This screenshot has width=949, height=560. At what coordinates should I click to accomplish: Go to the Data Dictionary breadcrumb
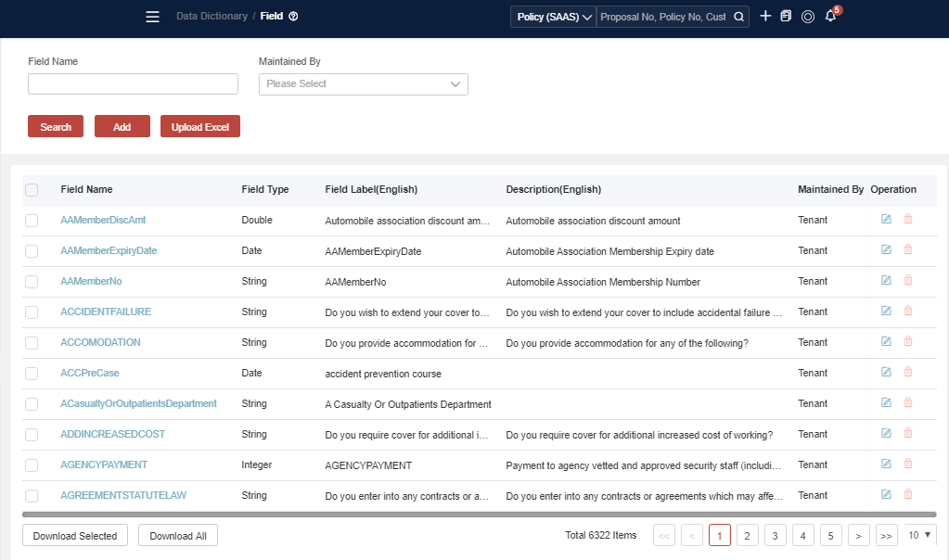tap(212, 17)
